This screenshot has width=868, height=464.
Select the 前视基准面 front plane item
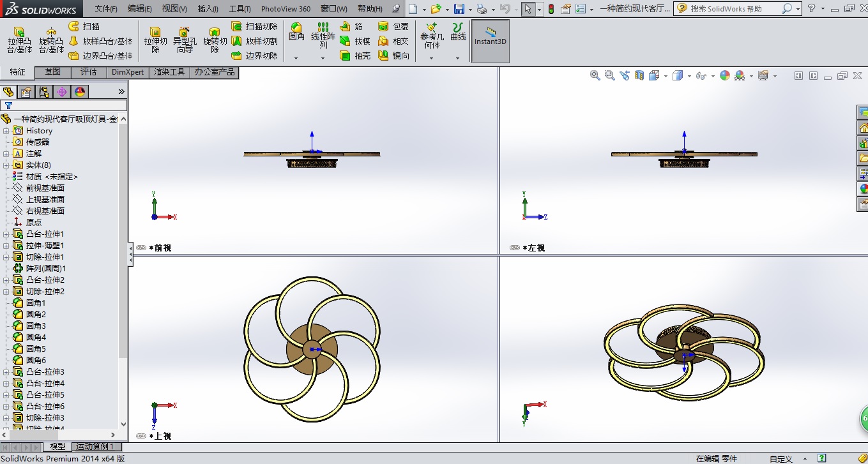[45, 188]
